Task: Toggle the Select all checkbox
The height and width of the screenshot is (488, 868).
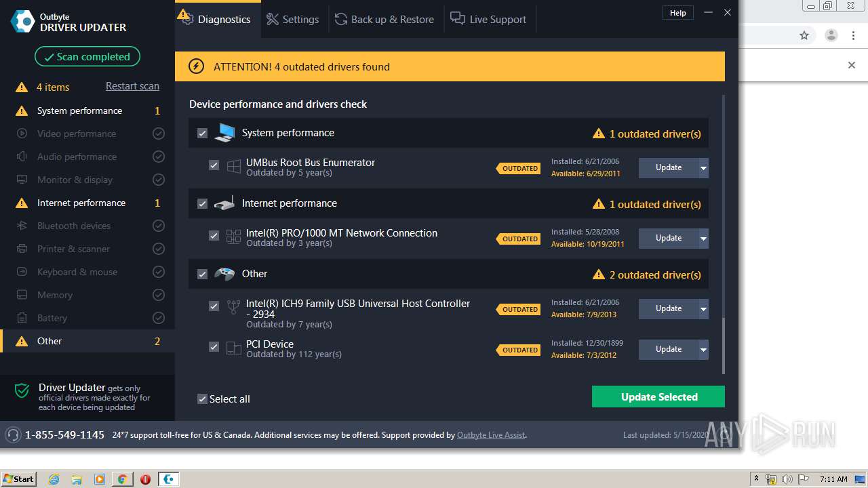Action: (202, 399)
